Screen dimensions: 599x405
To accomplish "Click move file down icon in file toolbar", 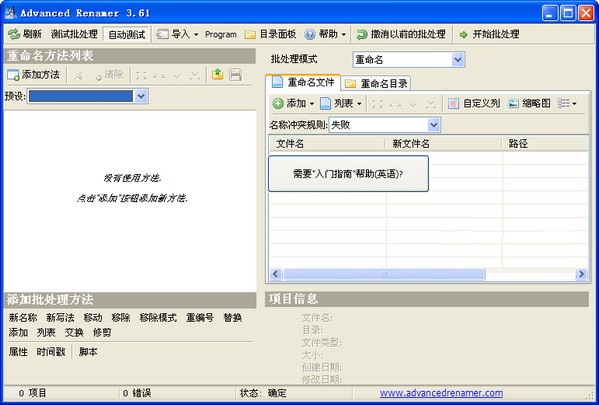I will pyautogui.click(x=413, y=104).
